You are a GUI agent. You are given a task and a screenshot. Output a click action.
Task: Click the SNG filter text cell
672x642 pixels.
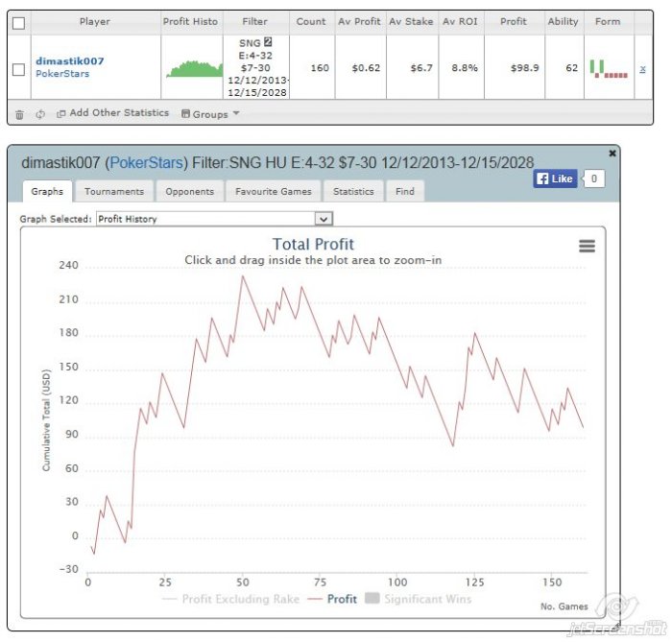[x=257, y=68]
